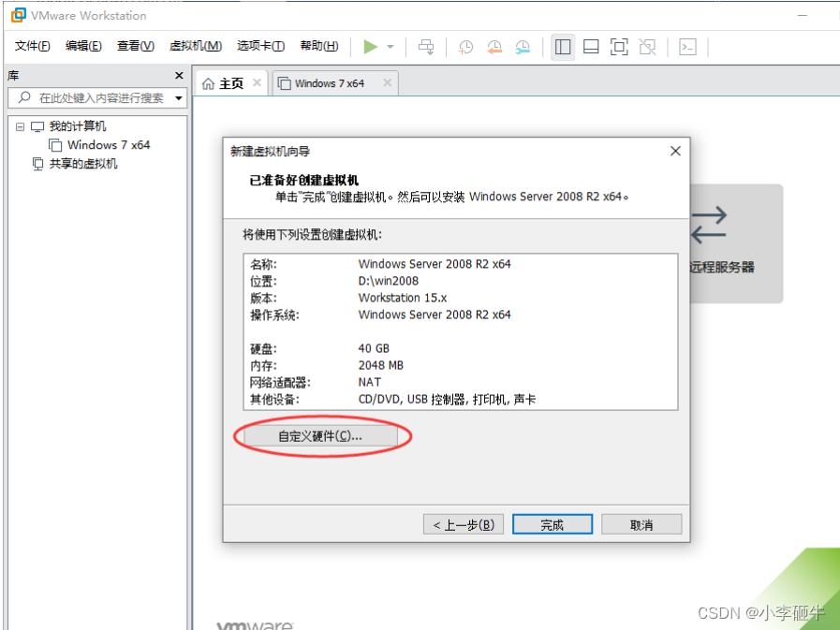Click the green power on play icon
Viewport: 840px width, 630px height.
coord(370,47)
